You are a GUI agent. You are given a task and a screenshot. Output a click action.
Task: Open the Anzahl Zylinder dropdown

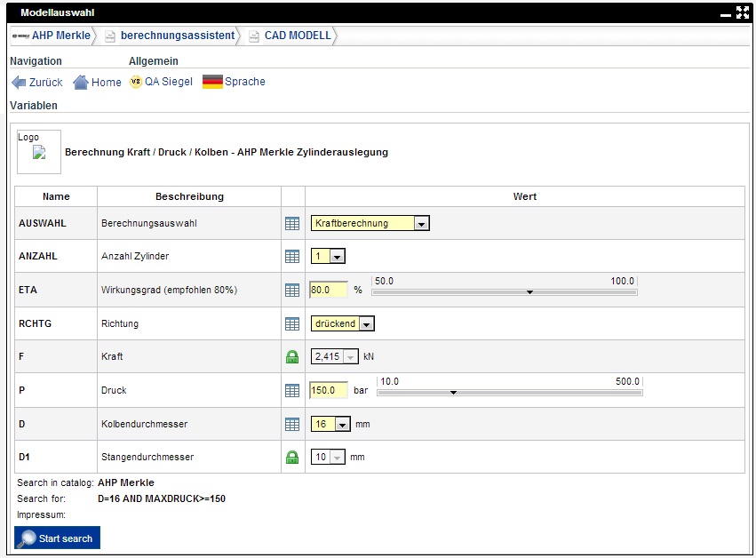pyautogui.click(x=328, y=256)
